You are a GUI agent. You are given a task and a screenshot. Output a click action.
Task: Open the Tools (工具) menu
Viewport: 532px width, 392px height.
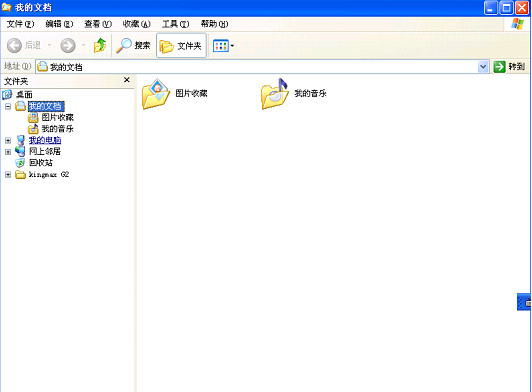pyautogui.click(x=175, y=24)
